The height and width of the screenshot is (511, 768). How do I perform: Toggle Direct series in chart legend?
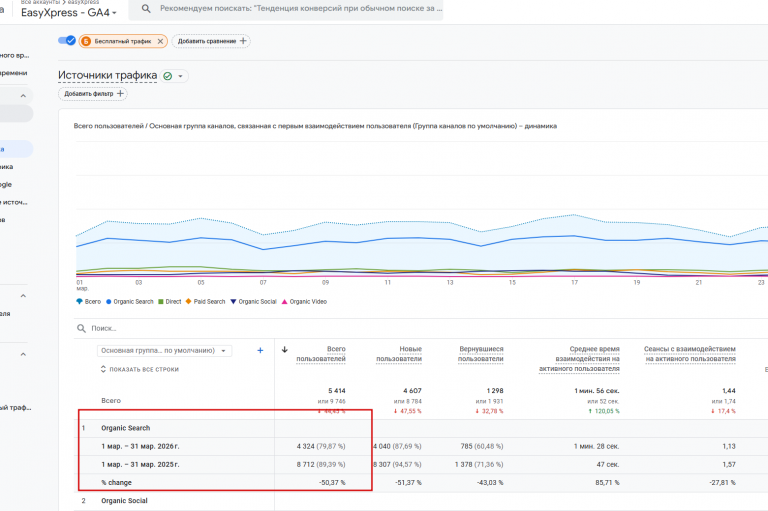pos(170,302)
